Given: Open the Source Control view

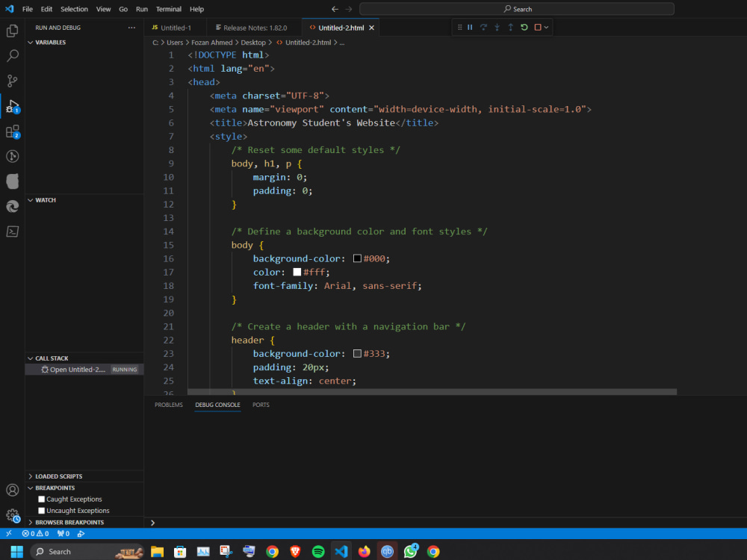Looking at the screenshot, I should (13, 81).
